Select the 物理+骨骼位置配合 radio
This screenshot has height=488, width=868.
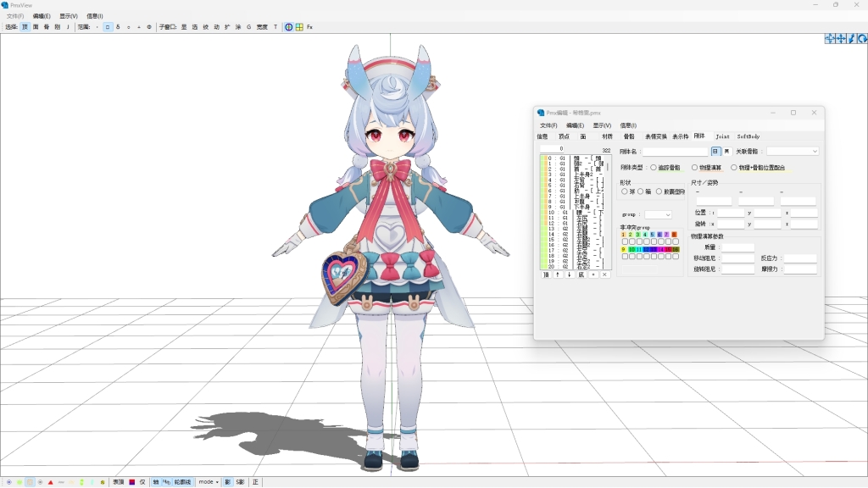click(x=734, y=168)
